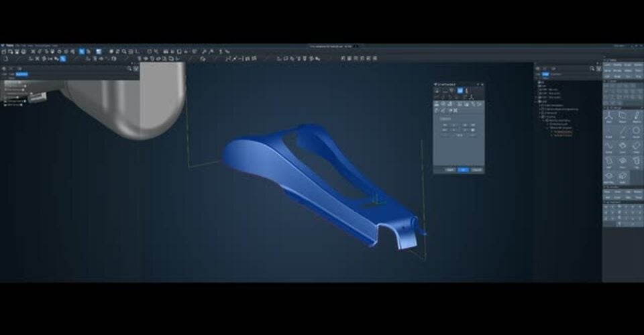Click the magnifier icon in left panel header

[129, 68]
